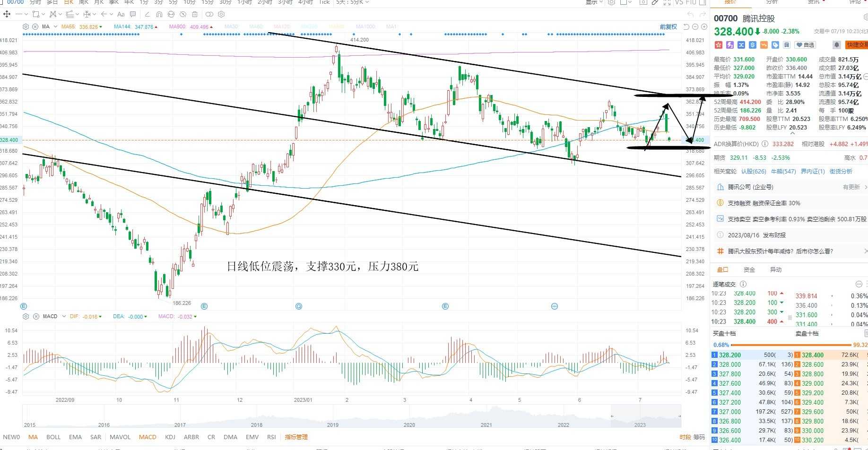Open MACD indicator settings gear
Image resolution: width=868 pixels, height=450 pixels.
[x=26, y=316]
